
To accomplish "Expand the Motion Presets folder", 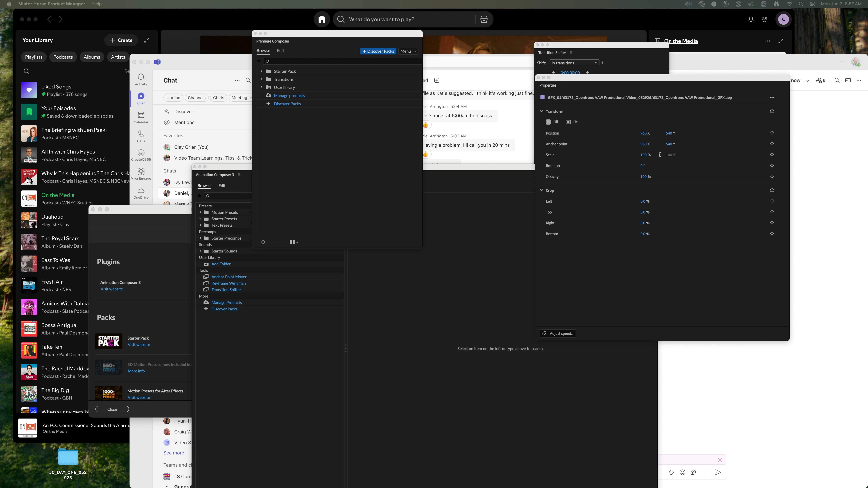I will [200, 212].
